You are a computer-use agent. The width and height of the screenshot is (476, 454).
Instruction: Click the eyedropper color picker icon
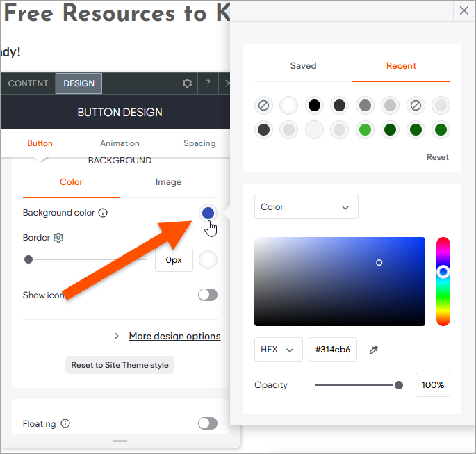[374, 350]
